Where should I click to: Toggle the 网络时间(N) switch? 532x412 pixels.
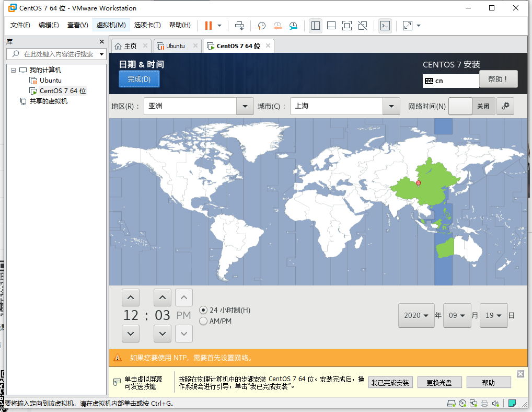point(472,106)
